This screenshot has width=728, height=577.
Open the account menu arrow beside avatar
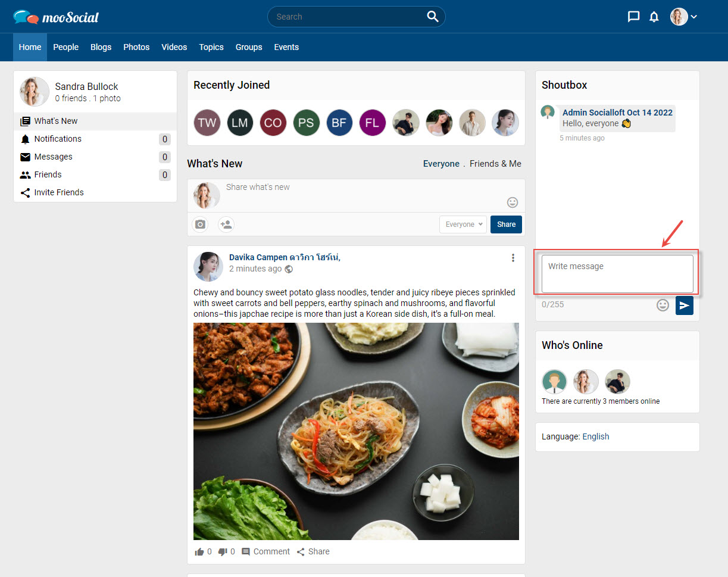(693, 17)
